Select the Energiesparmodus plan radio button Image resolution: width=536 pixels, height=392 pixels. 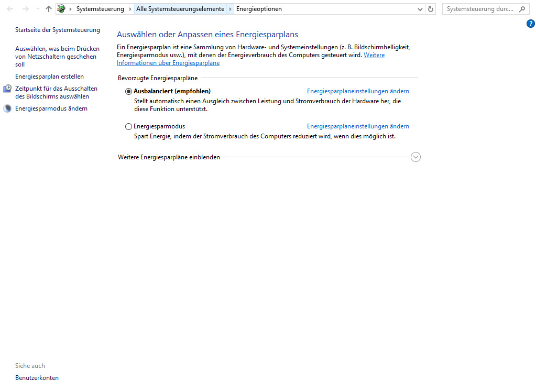pyautogui.click(x=128, y=127)
